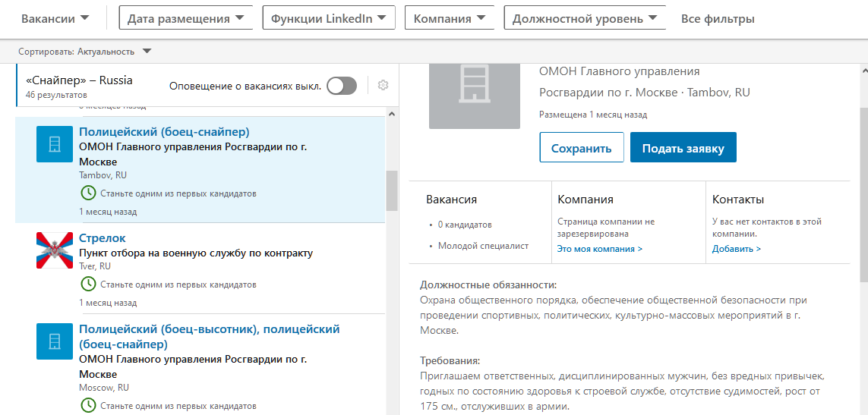868x415 pixels.
Task: Click the job list scrollbar thumb
Action: point(392,191)
